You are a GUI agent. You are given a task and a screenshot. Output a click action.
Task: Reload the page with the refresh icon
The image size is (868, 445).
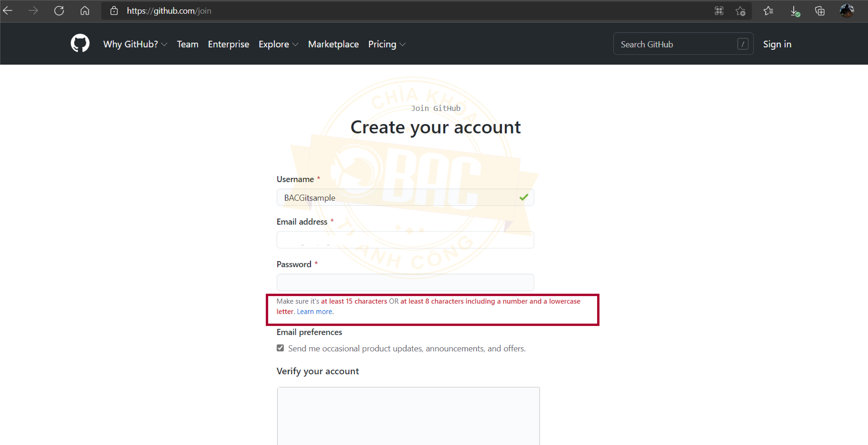59,11
